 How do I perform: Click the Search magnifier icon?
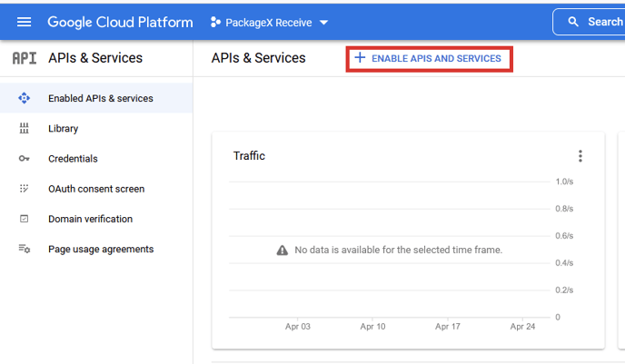point(572,22)
